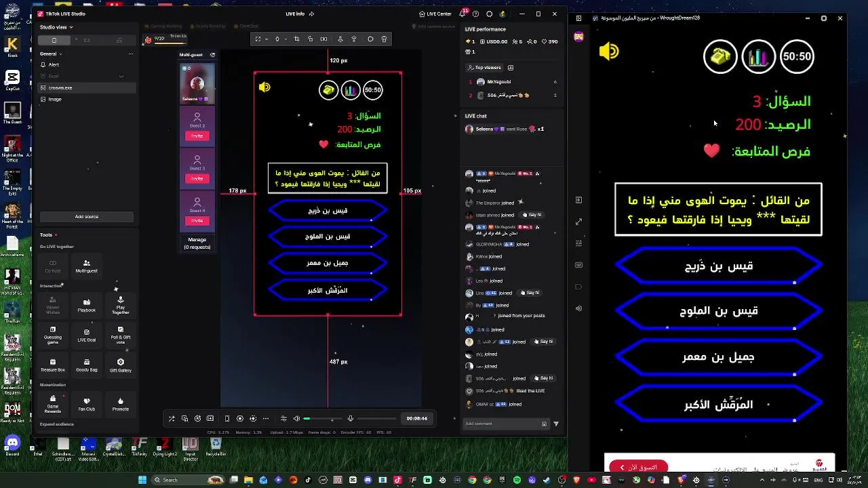This screenshot has height=488, width=868.
Task: Open the audio mixer sliders icon in bottom bar
Action: [283, 418]
